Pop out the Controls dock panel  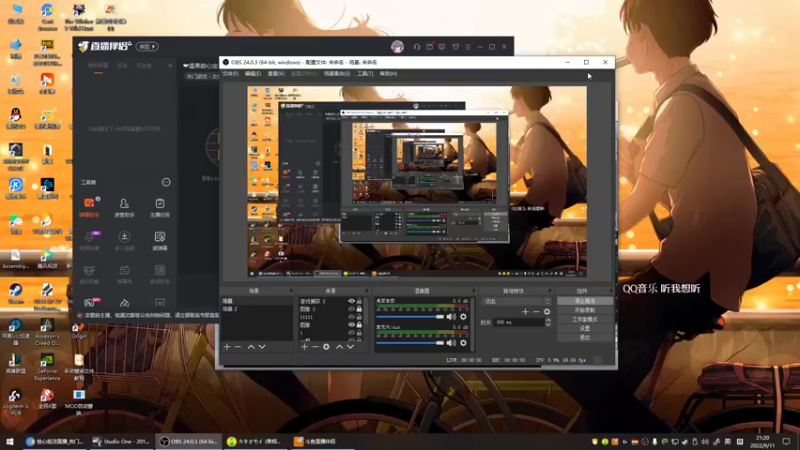point(611,291)
